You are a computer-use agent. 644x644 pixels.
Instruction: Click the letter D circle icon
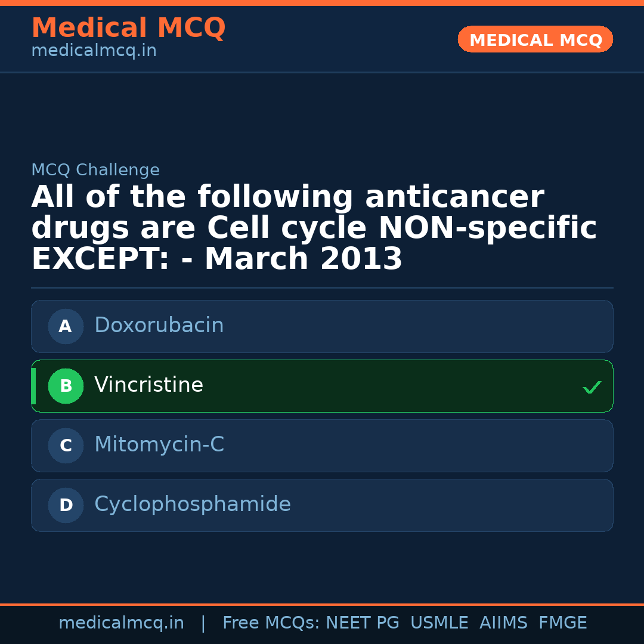pos(66,505)
